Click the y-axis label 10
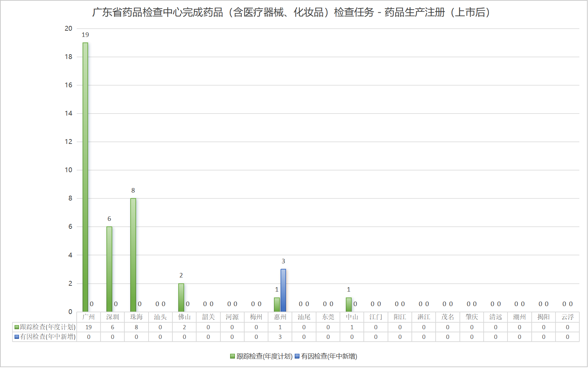 (x=68, y=170)
